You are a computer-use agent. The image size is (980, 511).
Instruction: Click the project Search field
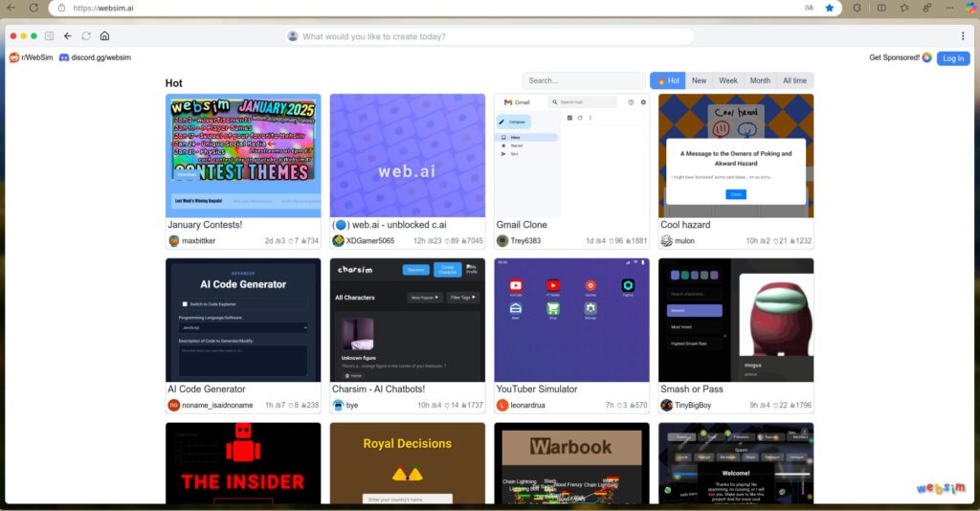pos(584,80)
